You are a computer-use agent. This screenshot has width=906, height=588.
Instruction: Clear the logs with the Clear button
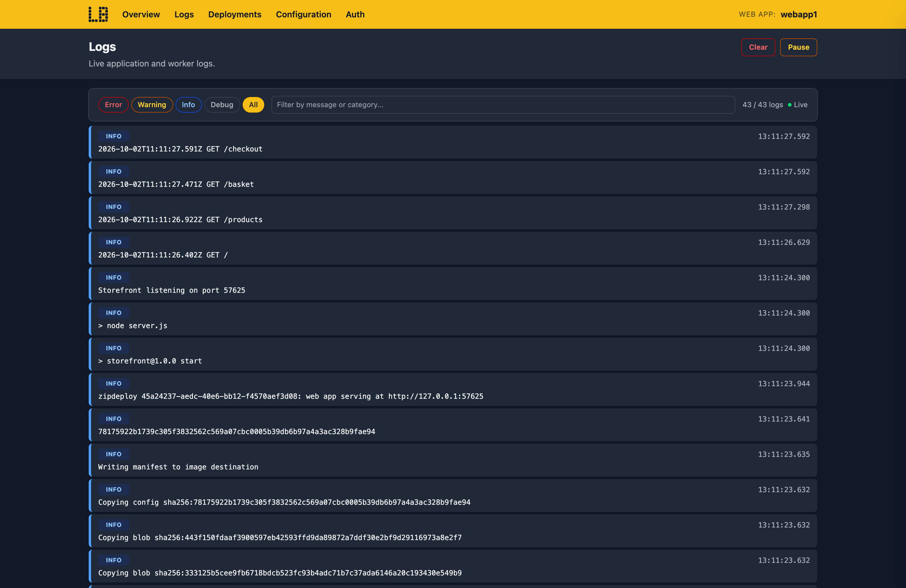(758, 47)
